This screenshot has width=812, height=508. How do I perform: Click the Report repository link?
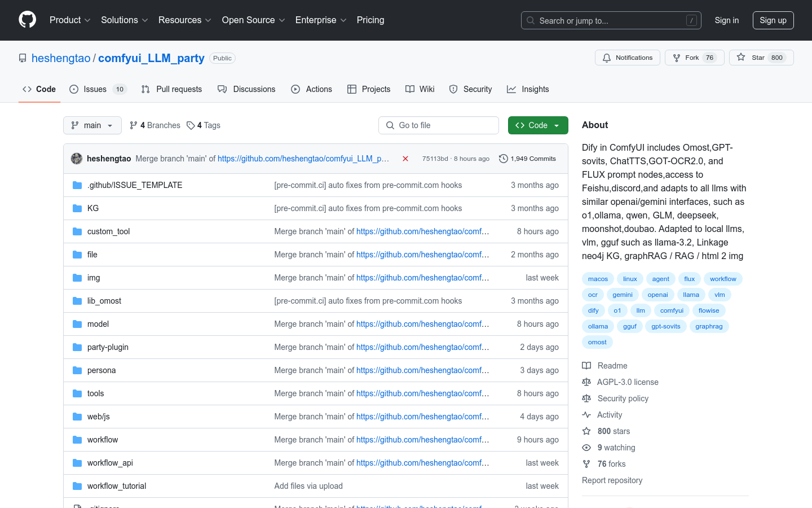(612, 480)
